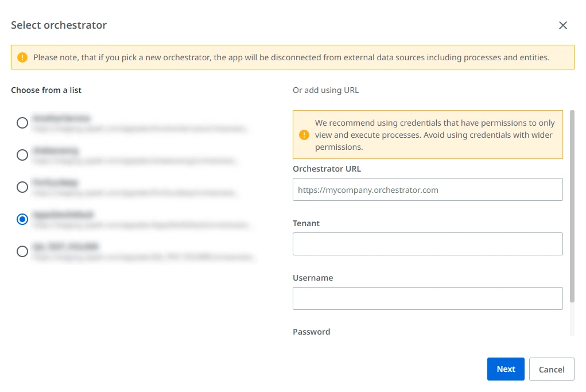
Task: Pick the last orchestrator radio button
Action: point(22,251)
